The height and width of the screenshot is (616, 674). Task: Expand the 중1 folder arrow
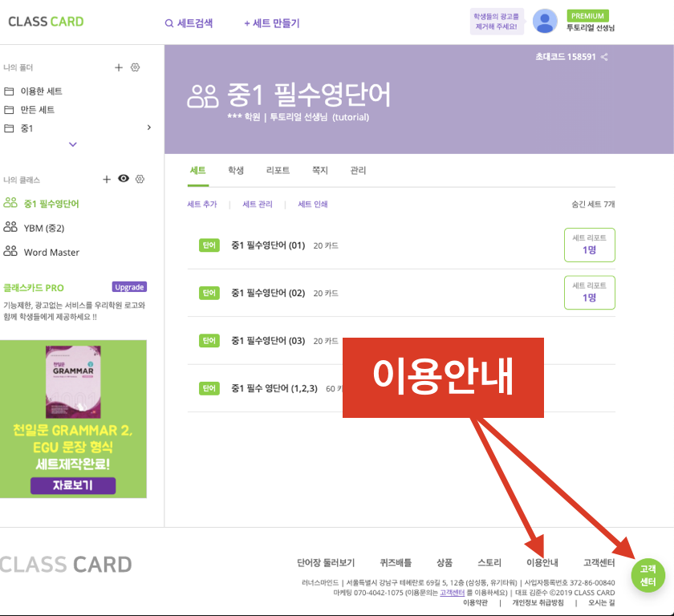(x=148, y=128)
